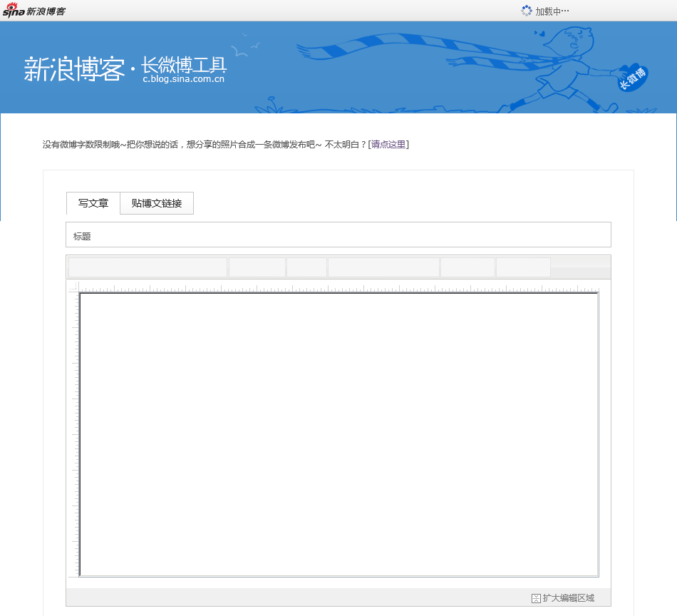The height and width of the screenshot is (616, 677).
Task: Click the 加载中 loading indicator
Action: pyautogui.click(x=545, y=11)
